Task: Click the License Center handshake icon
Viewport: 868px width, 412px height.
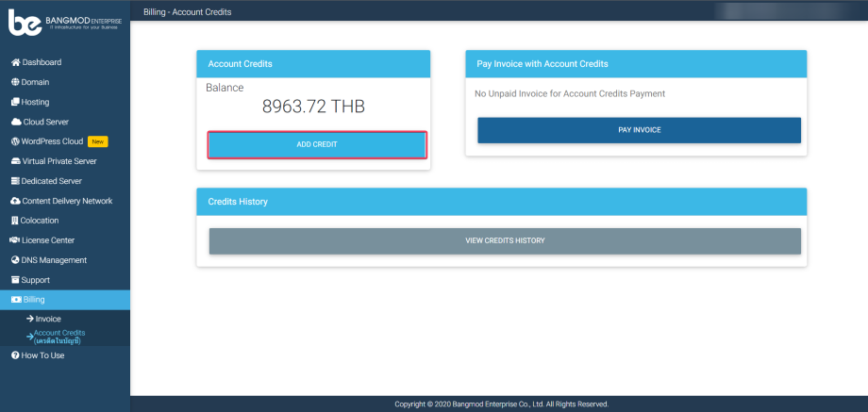Action: [16, 240]
